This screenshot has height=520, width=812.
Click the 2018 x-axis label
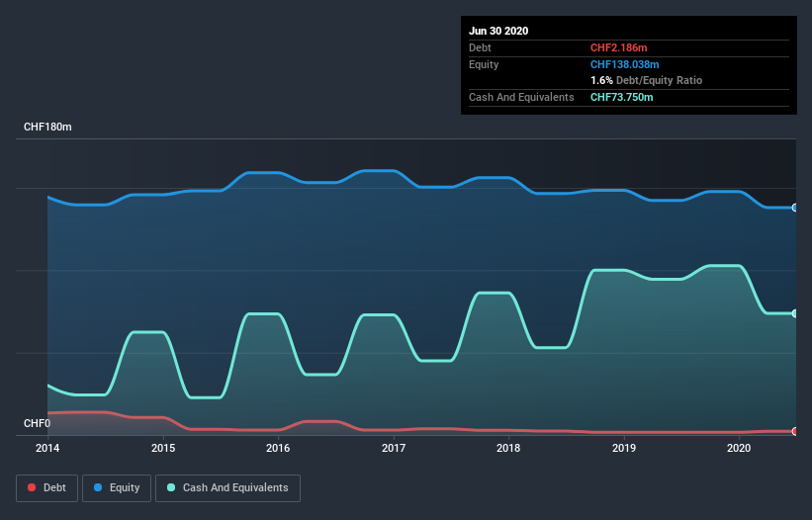pos(508,448)
